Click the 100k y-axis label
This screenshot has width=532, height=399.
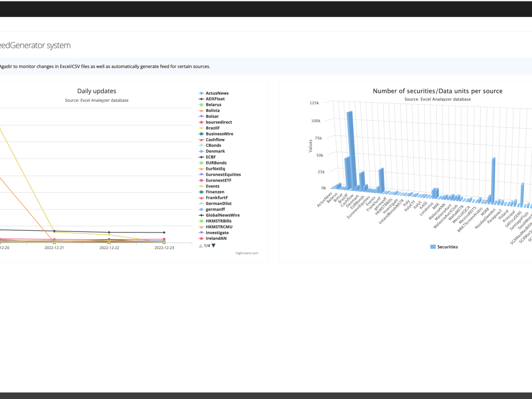click(x=316, y=121)
